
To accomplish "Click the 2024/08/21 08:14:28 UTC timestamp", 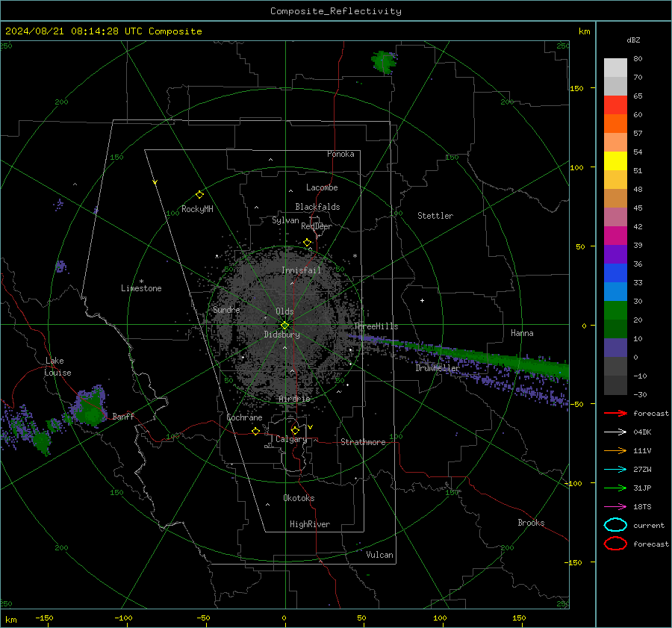I will [73, 31].
